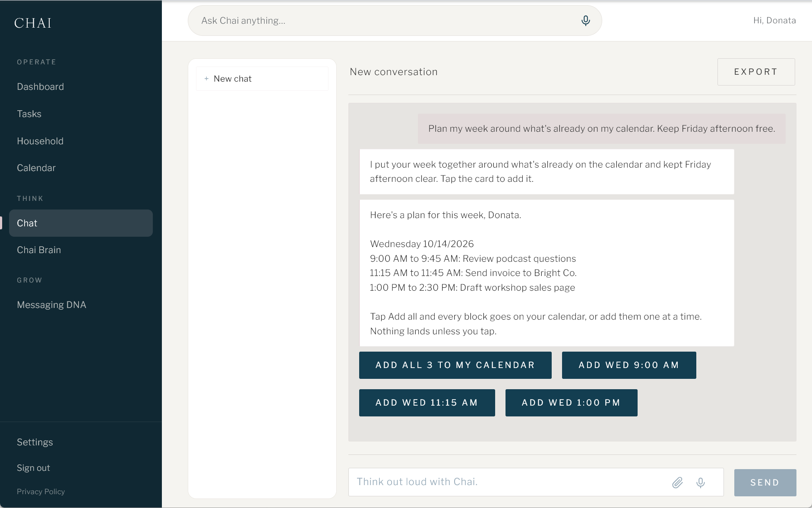Focus the 'Ask Chai anything' search field

tap(395, 21)
